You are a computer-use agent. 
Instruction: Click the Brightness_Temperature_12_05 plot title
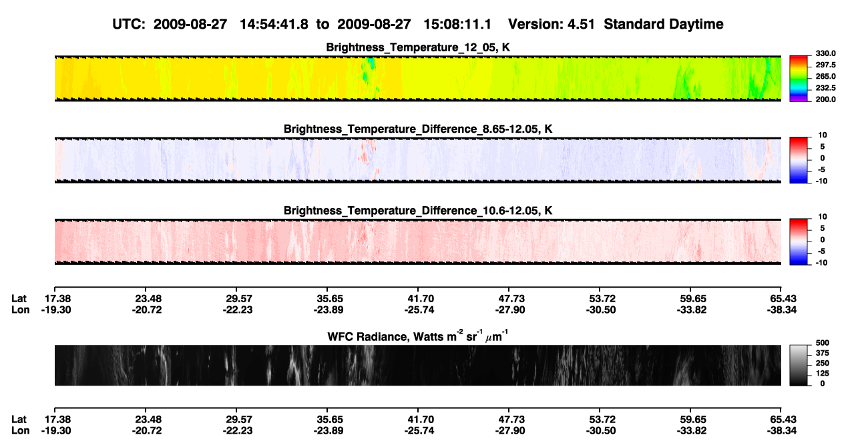click(x=418, y=47)
